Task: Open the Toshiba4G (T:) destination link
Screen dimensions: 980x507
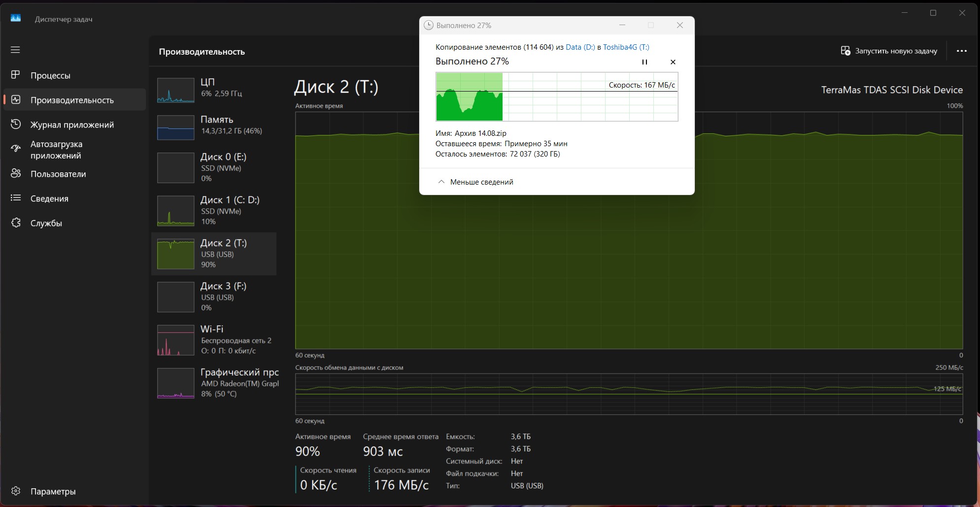Action: (x=626, y=47)
